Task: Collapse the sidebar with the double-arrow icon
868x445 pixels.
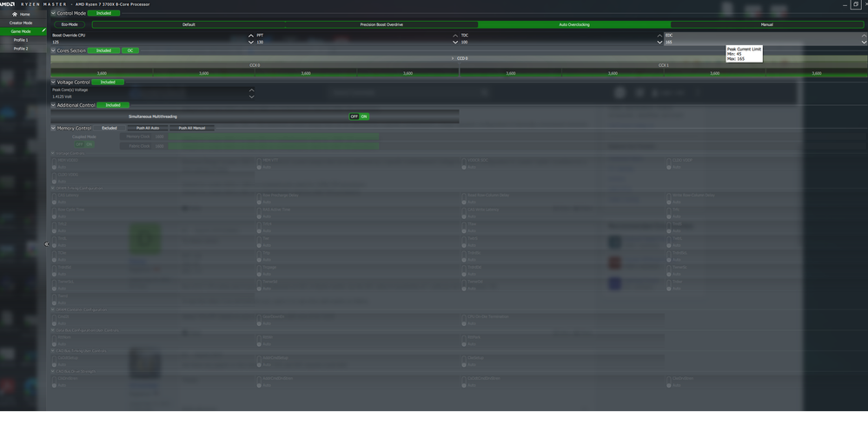Action: (x=47, y=244)
